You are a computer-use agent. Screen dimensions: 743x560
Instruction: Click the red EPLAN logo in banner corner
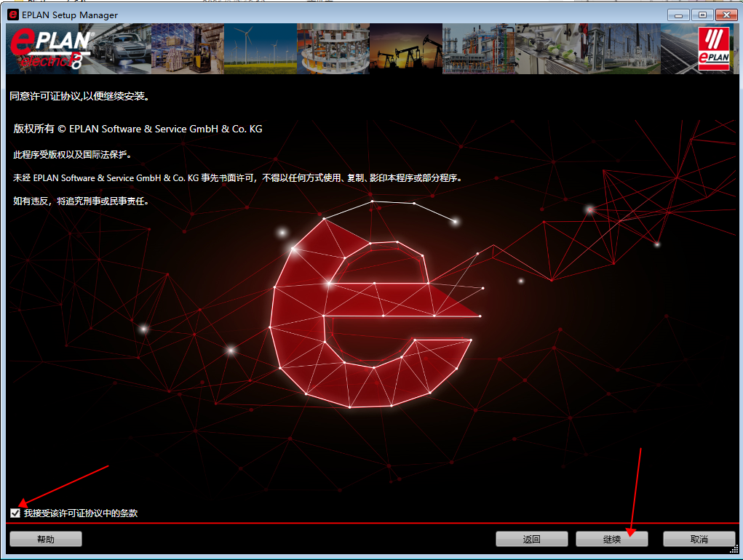[x=713, y=49]
